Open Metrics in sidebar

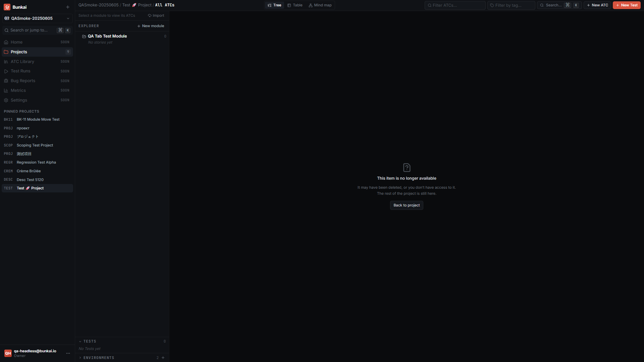[37, 90]
